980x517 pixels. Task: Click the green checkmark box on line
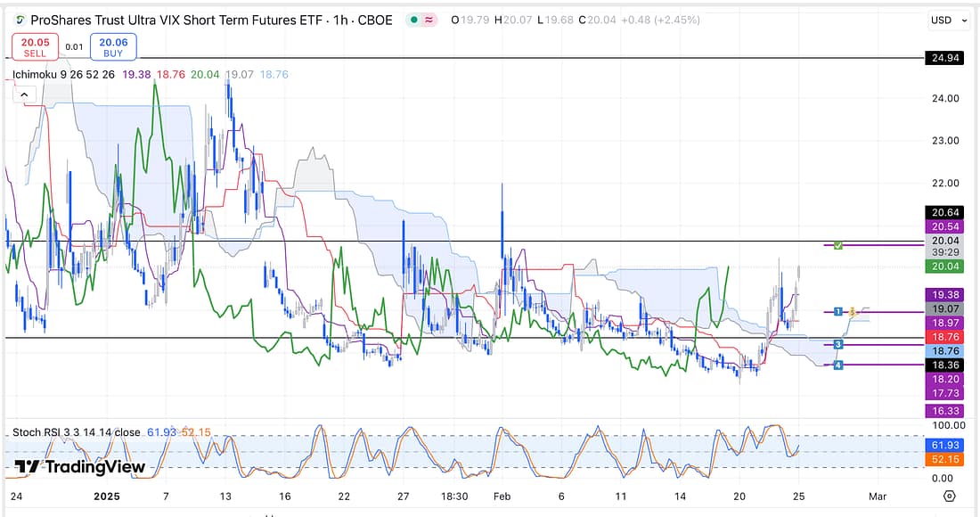tap(838, 244)
